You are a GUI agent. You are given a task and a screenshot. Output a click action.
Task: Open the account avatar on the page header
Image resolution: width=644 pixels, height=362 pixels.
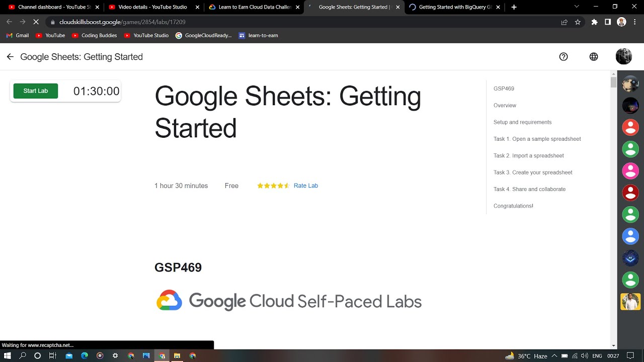click(x=624, y=57)
